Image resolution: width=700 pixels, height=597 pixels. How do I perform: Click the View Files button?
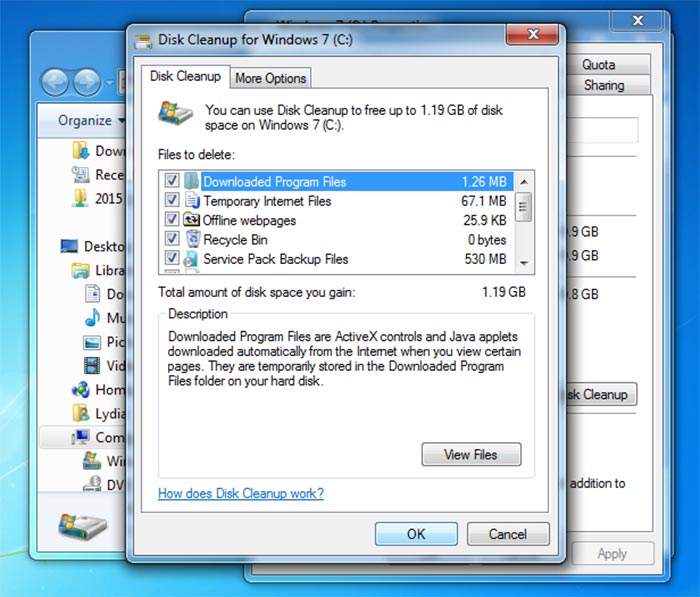point(471,455)
